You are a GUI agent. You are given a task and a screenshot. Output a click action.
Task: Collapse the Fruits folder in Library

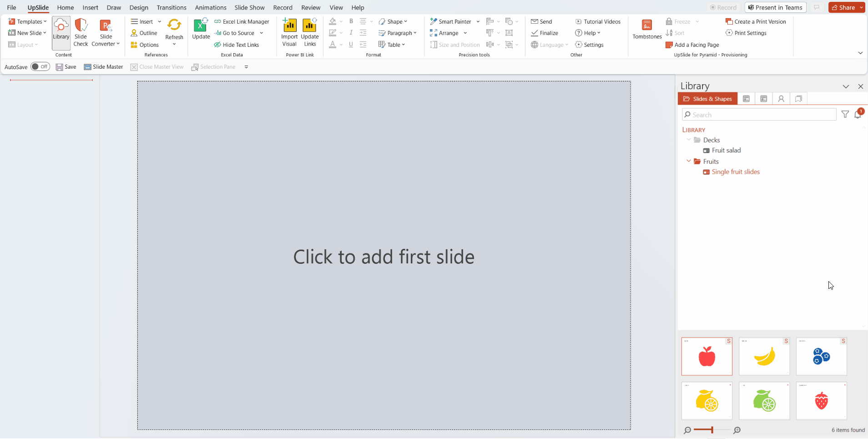click(x=689, y=161)
